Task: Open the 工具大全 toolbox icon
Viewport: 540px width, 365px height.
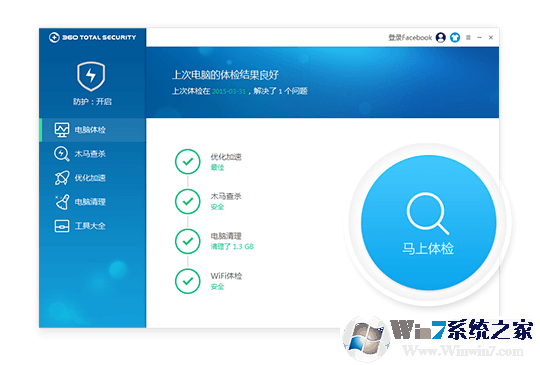Action: click(62, 226)
